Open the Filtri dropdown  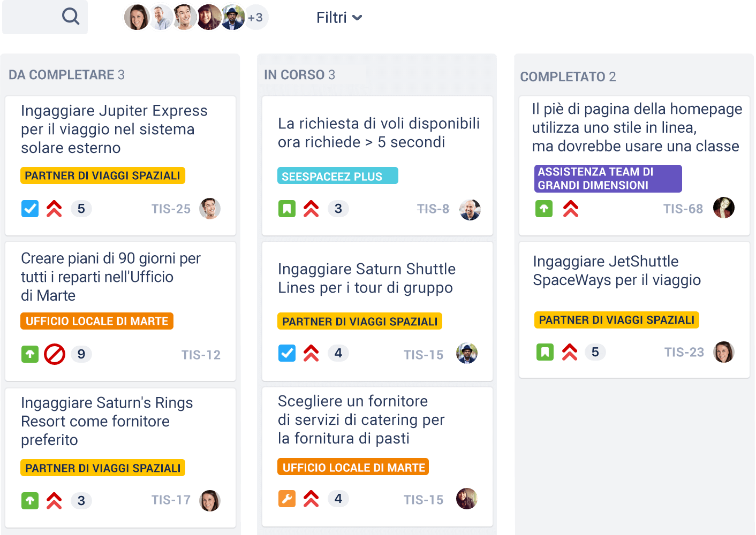[339, 18]
